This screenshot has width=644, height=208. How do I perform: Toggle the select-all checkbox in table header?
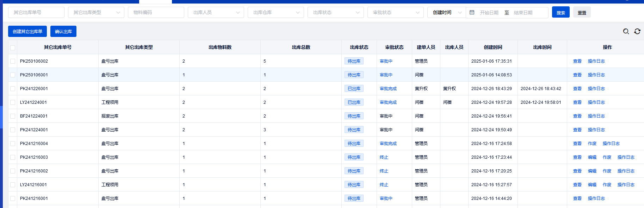(13, 48)
